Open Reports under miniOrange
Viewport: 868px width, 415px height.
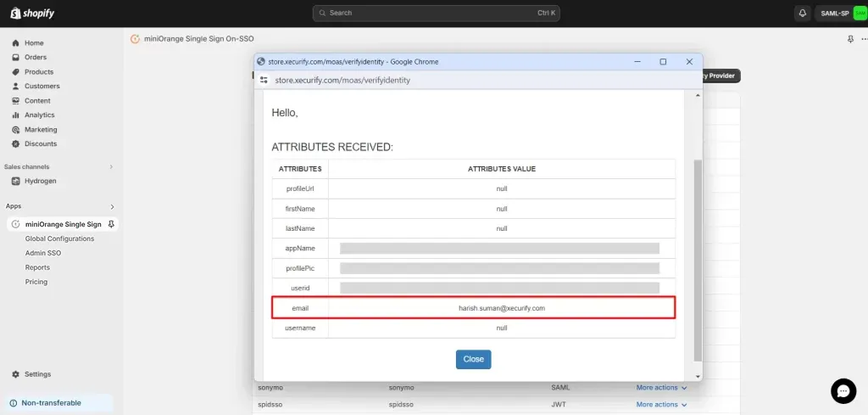37,267
